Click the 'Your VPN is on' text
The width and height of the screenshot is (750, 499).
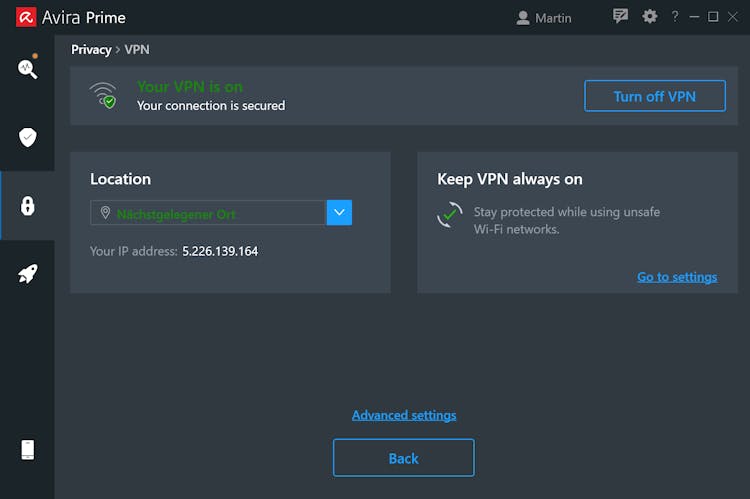190,87
